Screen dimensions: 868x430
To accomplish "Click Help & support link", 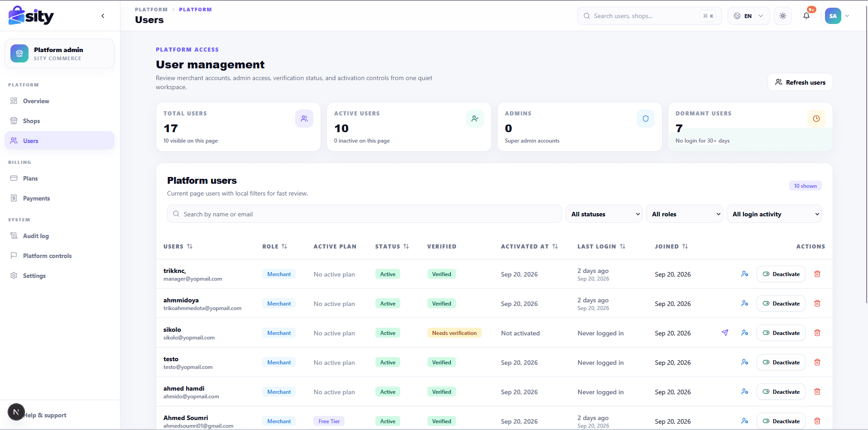I will coord(45,415).
